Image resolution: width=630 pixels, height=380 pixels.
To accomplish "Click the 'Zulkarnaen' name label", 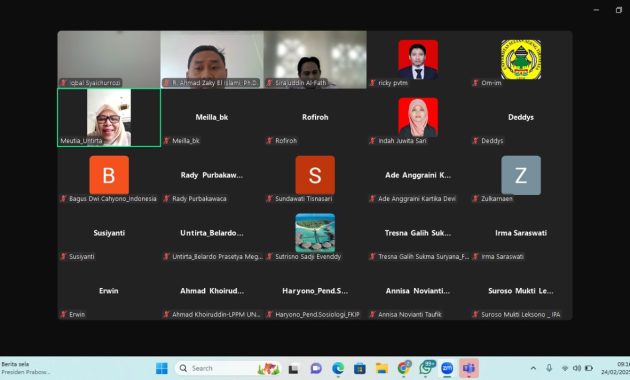I will [497, 198].
